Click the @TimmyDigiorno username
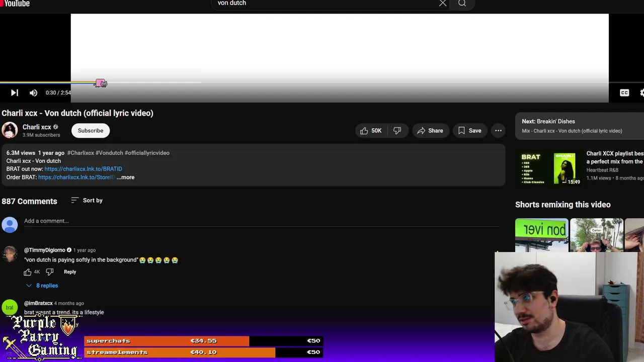 (x=45, y=250)
